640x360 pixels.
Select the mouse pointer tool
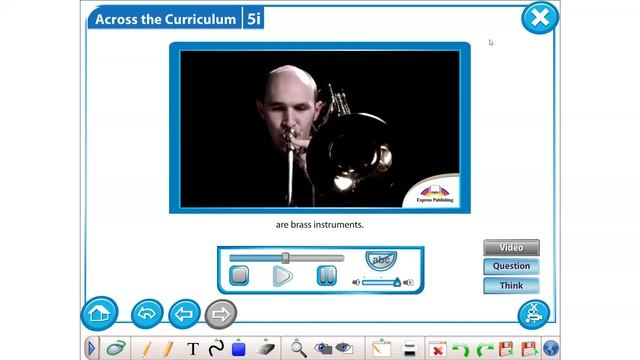tap(116, 349)
